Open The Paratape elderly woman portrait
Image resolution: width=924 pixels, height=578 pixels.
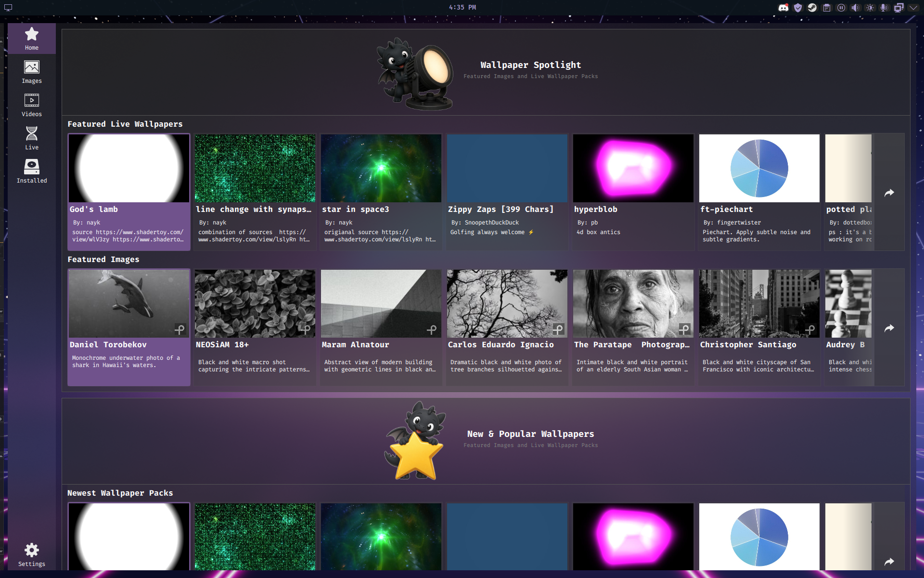633,303
